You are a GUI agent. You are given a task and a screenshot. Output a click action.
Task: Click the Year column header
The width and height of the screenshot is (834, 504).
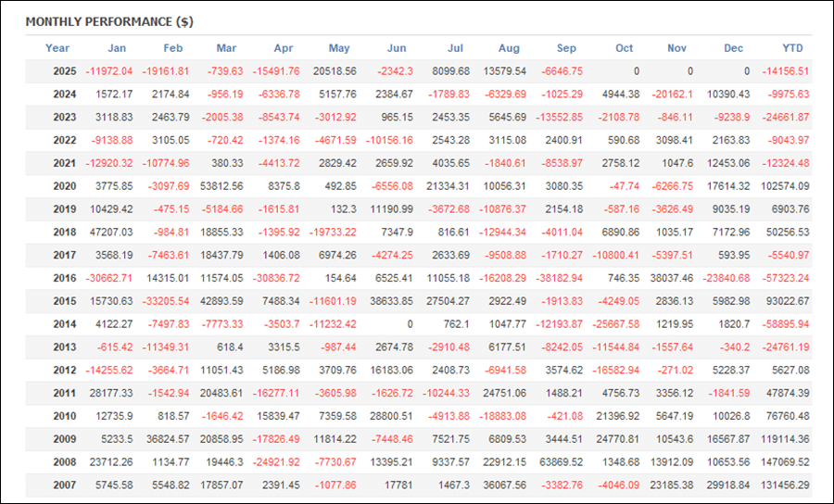[57, 48]
